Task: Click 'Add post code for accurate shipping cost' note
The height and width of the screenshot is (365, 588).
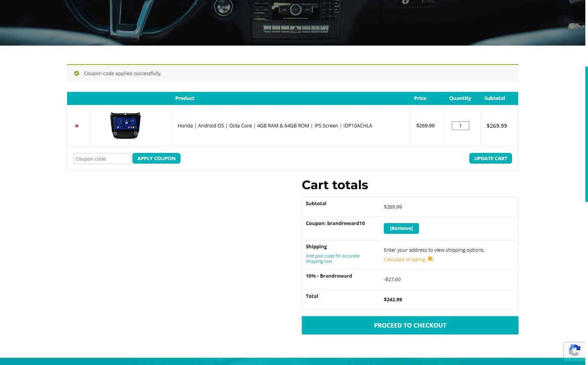Action: point(332,259)
